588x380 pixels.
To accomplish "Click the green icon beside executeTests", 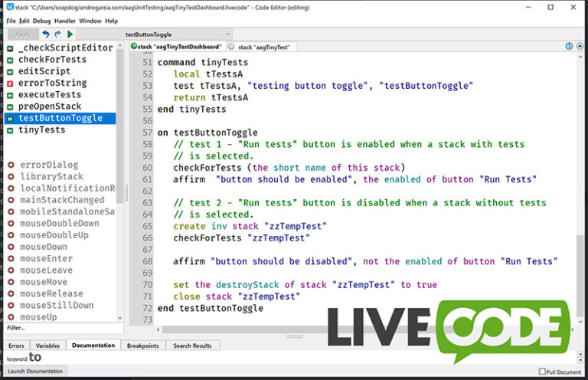I will click(x=9, y=95).
